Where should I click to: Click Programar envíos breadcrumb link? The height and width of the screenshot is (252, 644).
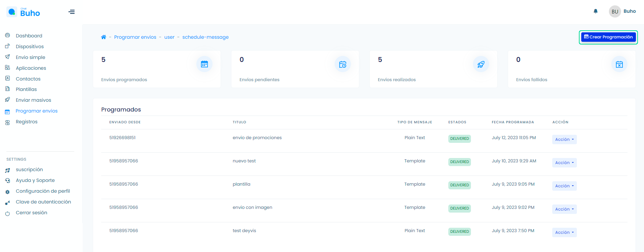point(135,37)
